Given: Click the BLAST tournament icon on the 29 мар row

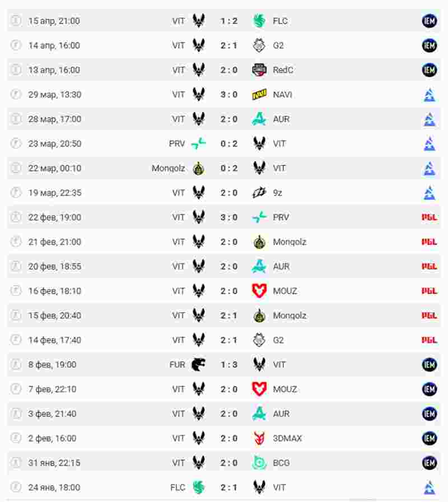Looking at the screenshot, I should click(x=430, y=95).
